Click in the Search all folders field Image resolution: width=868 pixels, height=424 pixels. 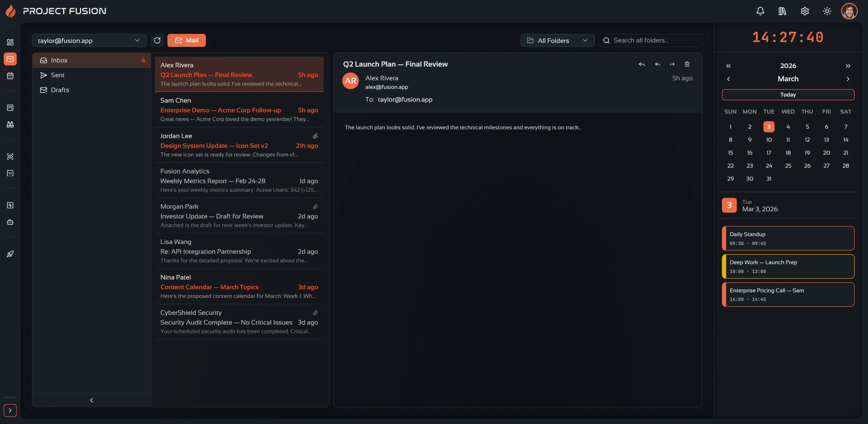pyautogui.click(x=650, y=40)
